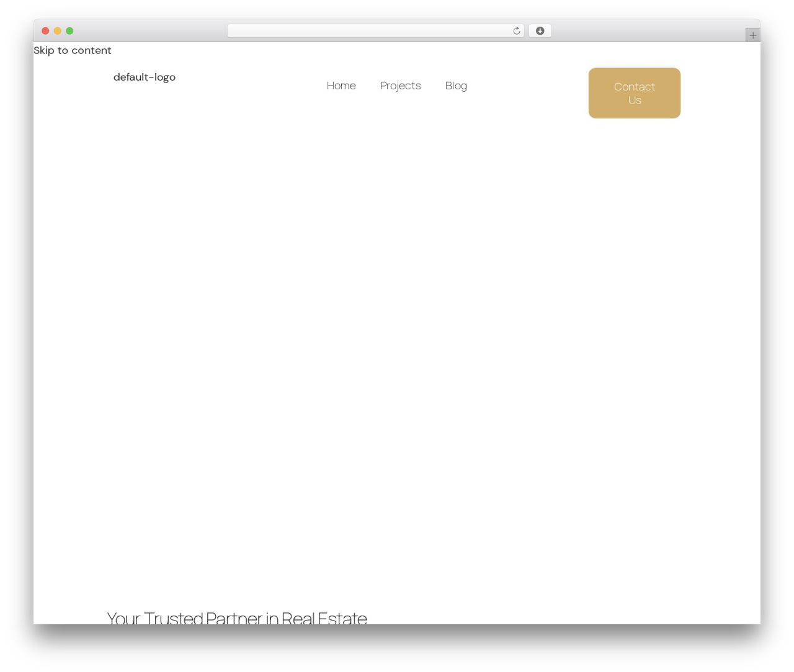
Task: Close the window with the red button
Action: [x=45, y=31]
